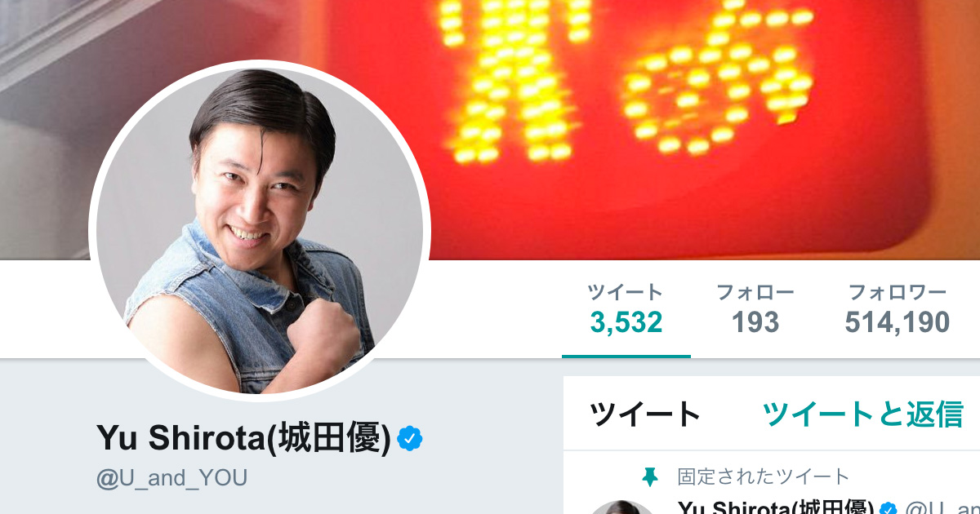Click the 3,532 tweet count
This screenshot has width=980, height=514.
[626, 323]
